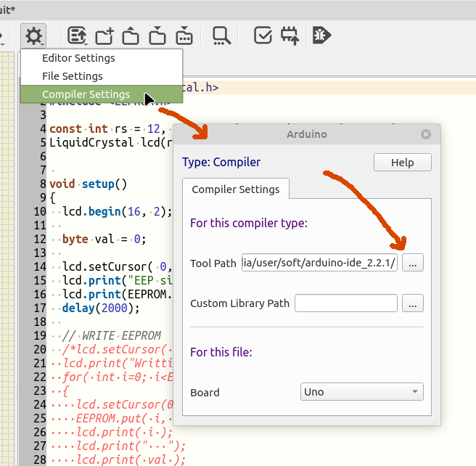Browse for Custom Library Path folder
This screenshot has height=466, width=476.
(x=413, y=303)
